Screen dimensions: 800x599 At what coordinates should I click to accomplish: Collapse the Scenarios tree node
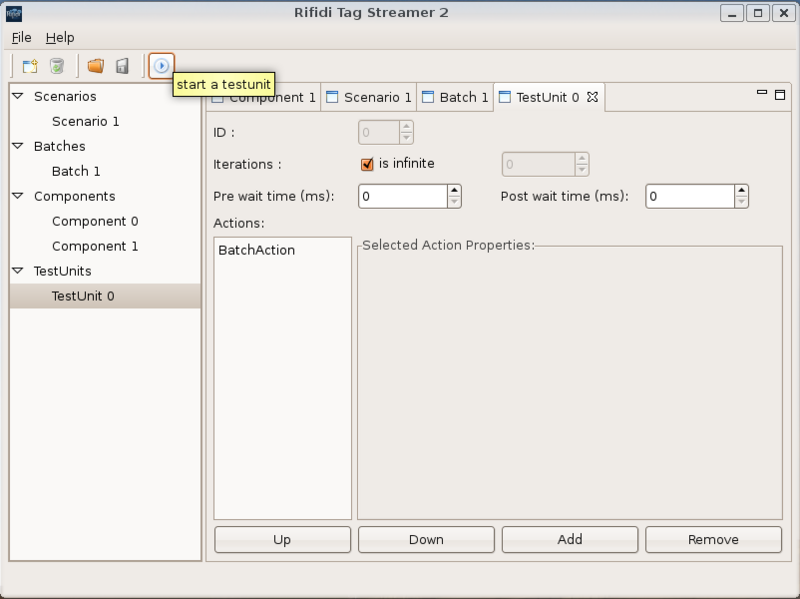(18, 96)
